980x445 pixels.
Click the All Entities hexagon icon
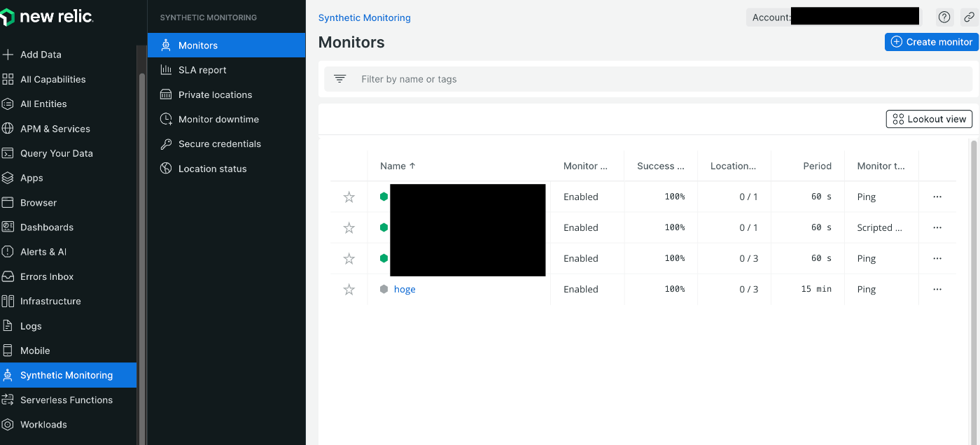[x=8, y=104]
